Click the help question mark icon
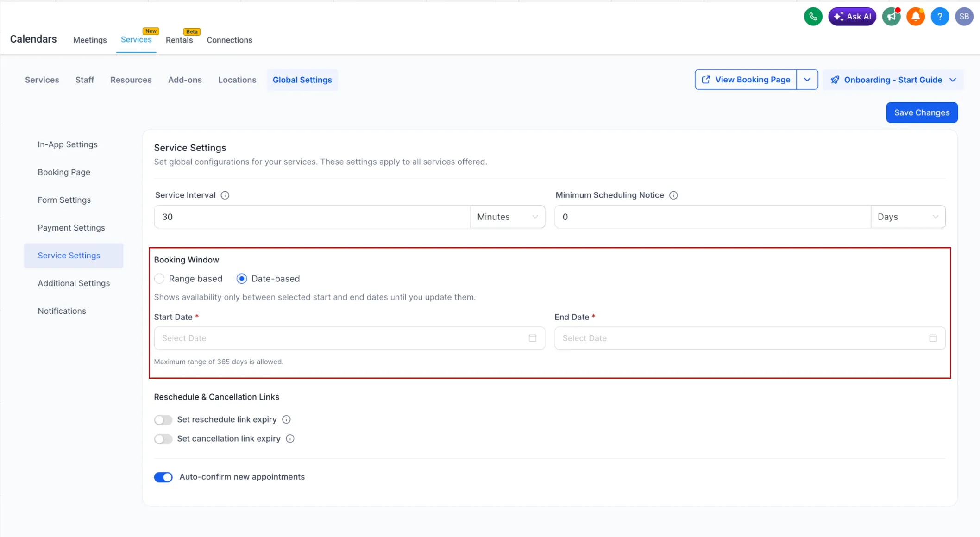Viewport: 980px width, 537px height. point(940,16)
